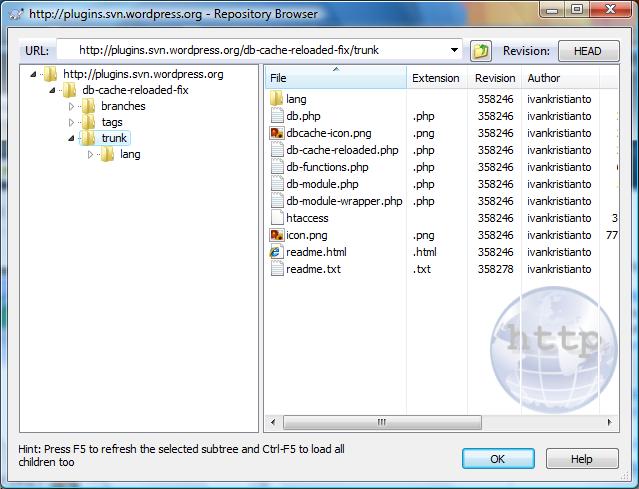Screen dimensions: 639x489
Task: Select the tags label in the tree
Action: pyautogui.click(x=112, y=122)
